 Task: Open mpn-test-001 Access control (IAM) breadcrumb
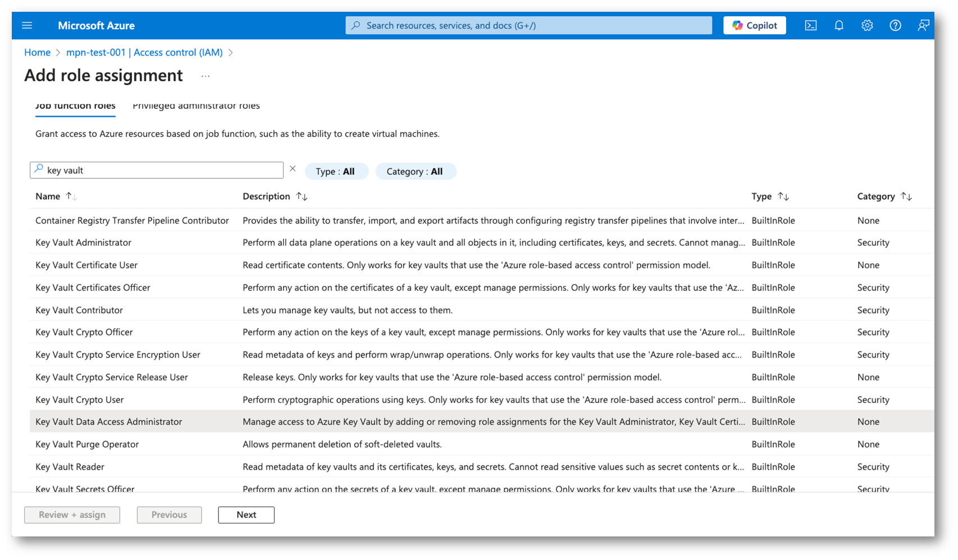144,52
